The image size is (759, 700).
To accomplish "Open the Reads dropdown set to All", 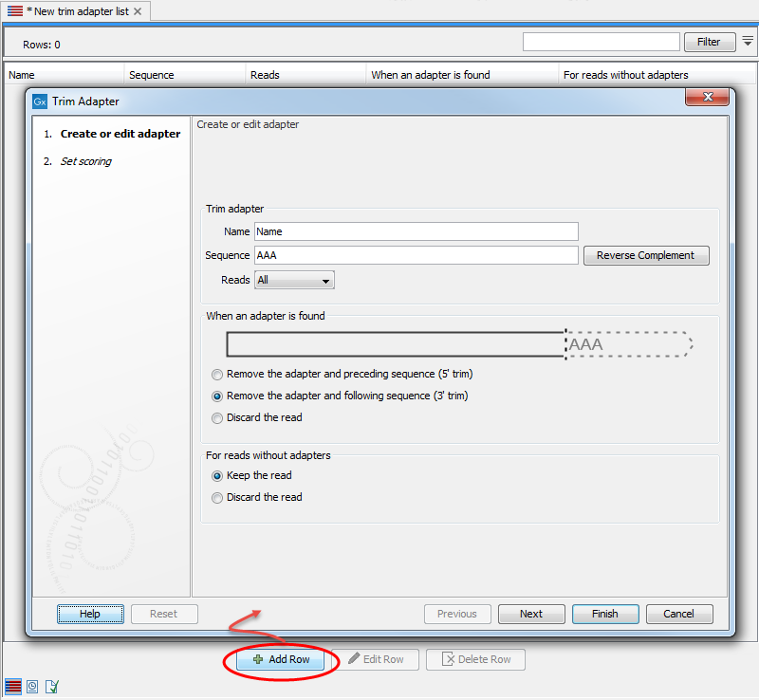I will pyautogui.click(x=294, y=281).
